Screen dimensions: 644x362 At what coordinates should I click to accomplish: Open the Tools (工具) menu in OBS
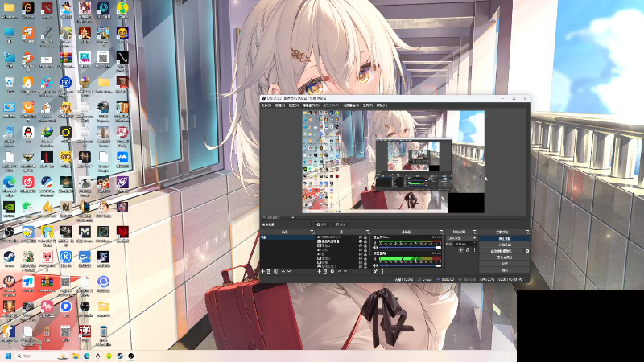pos(368,105)
